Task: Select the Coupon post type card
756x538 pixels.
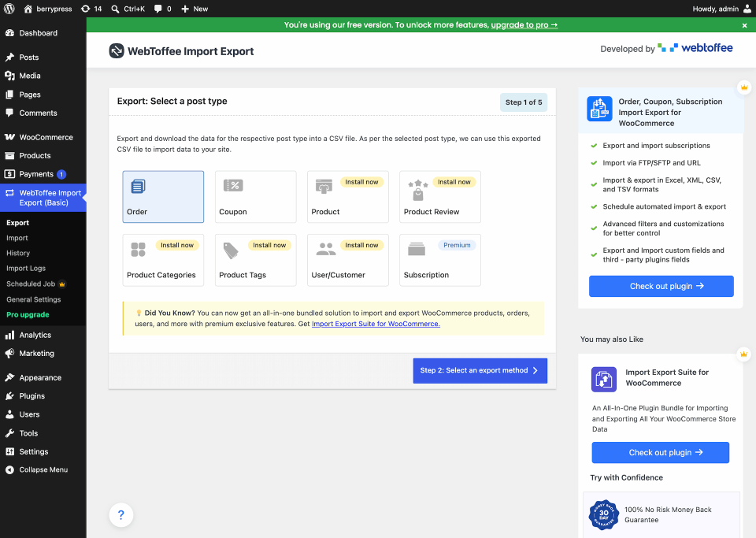Action: pos(255,197)
